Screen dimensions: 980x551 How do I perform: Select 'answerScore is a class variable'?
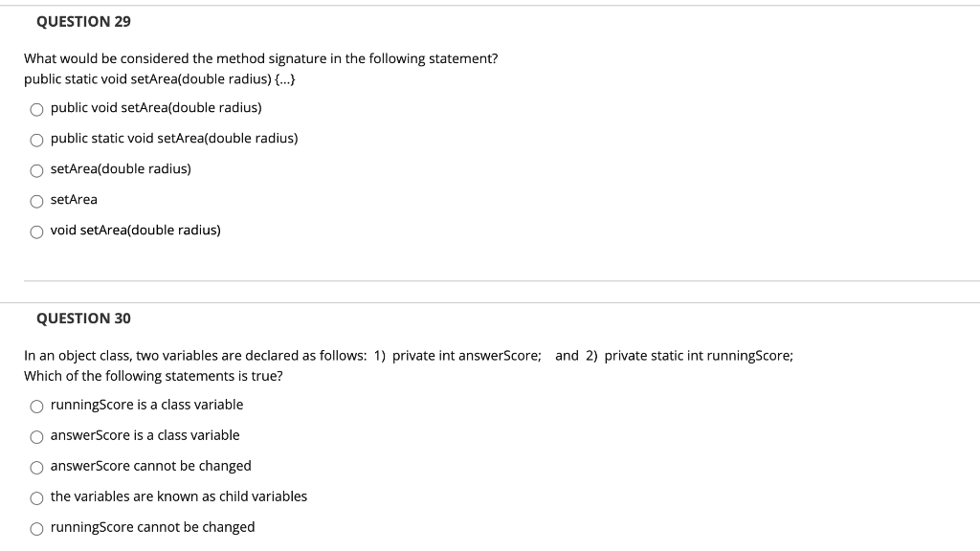click(x=37, y=436)
